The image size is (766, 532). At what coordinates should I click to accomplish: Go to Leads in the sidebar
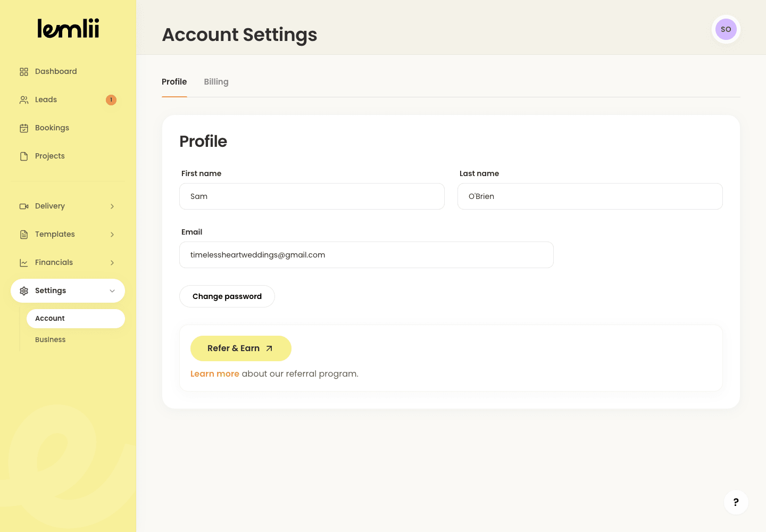(68, 99)
